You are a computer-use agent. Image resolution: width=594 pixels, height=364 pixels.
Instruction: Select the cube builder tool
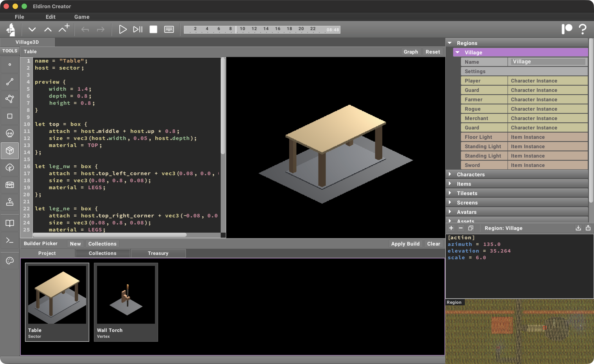tap(10, 151)
